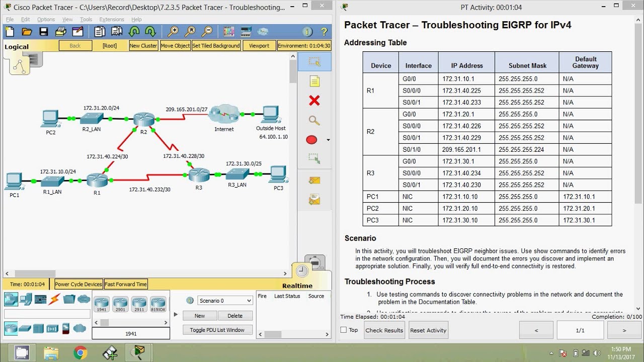
Task: Open the Activity Wizard icon
Action: [x=77, y=32]
